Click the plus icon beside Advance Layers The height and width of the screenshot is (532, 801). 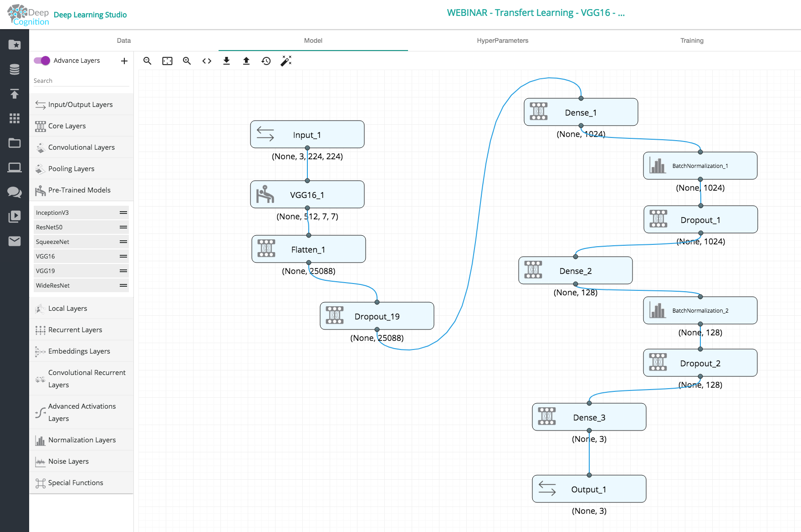pyautogui.click(x=124, y=61)
